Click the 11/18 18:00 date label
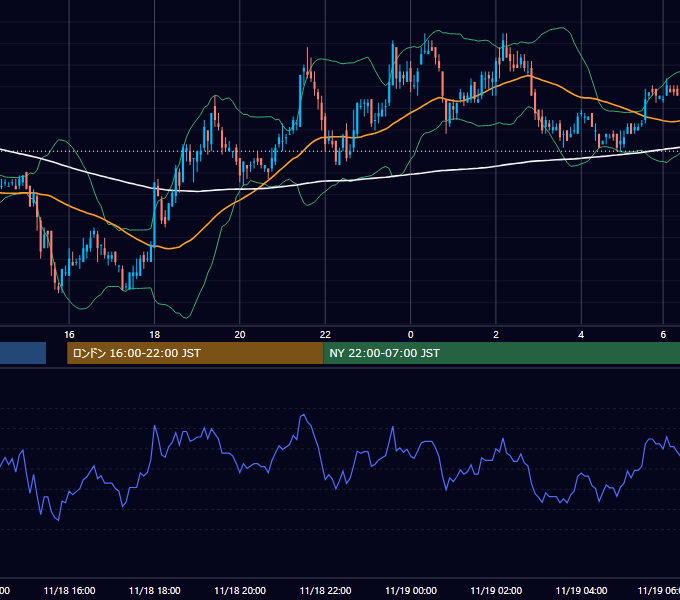680x600 pixels. coord(154,590)
